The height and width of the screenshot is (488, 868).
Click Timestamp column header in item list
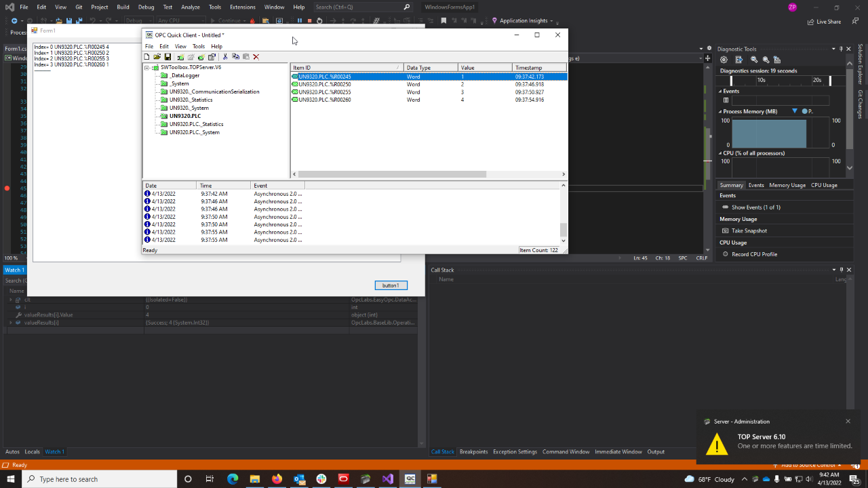539,68
